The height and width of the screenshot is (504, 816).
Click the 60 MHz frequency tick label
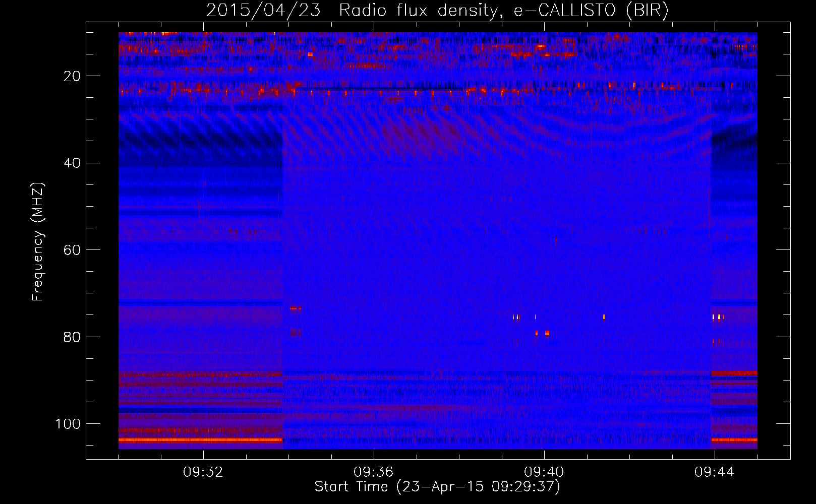click(73, 250)
